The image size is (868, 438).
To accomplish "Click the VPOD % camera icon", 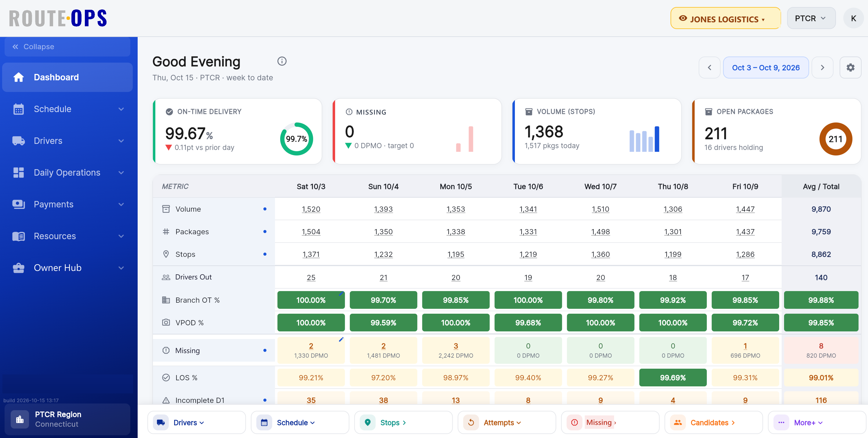I will tap(166, 323).
